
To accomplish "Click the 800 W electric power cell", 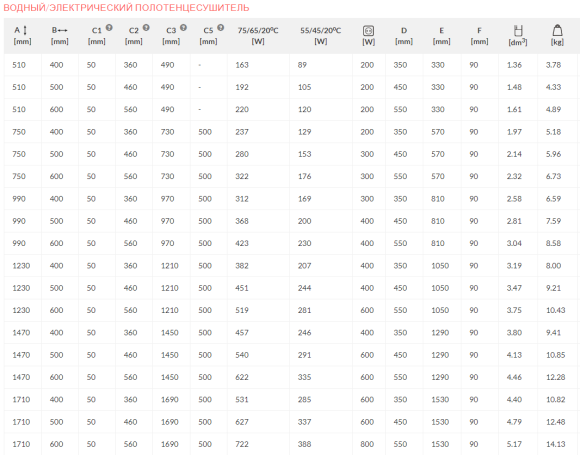I will [x=367, y=444].
